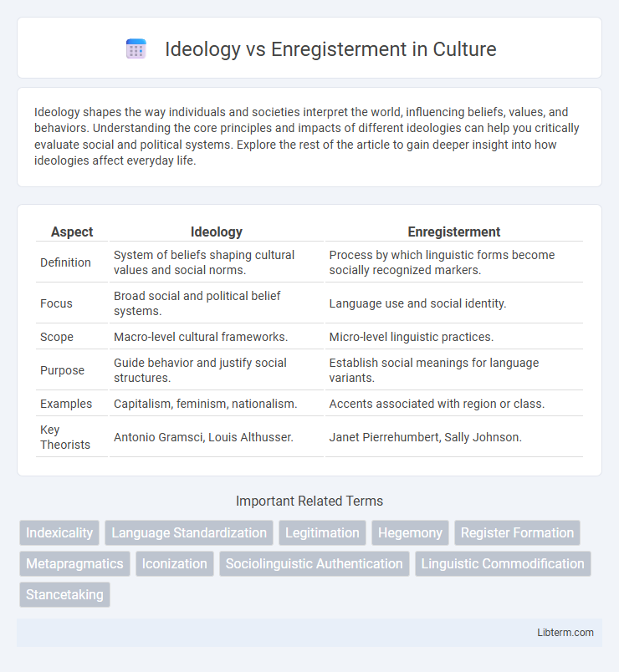Click the title Ideology vs Enregisterment in Culture
This screenshot has width=619, height=672.
[331, 49]
